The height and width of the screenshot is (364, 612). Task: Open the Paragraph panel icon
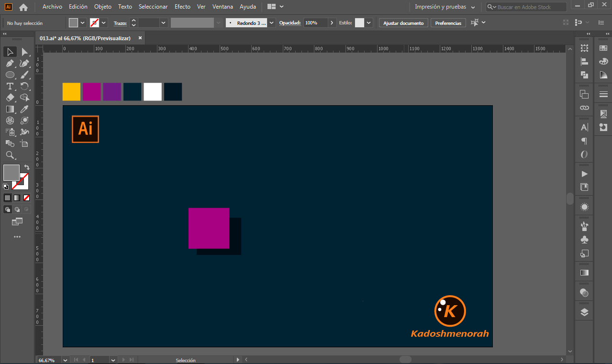point(584,141)
